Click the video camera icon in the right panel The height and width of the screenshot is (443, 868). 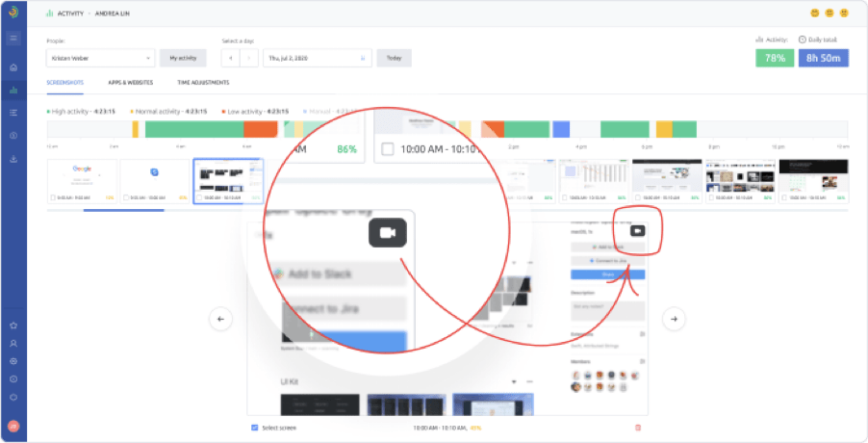(x=638, y=231)
